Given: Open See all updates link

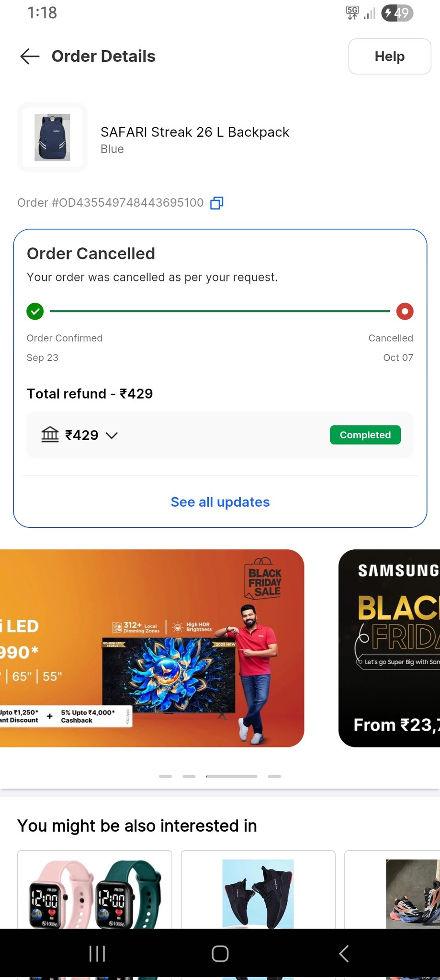Looking at the screenshot, I should point(220,502).
